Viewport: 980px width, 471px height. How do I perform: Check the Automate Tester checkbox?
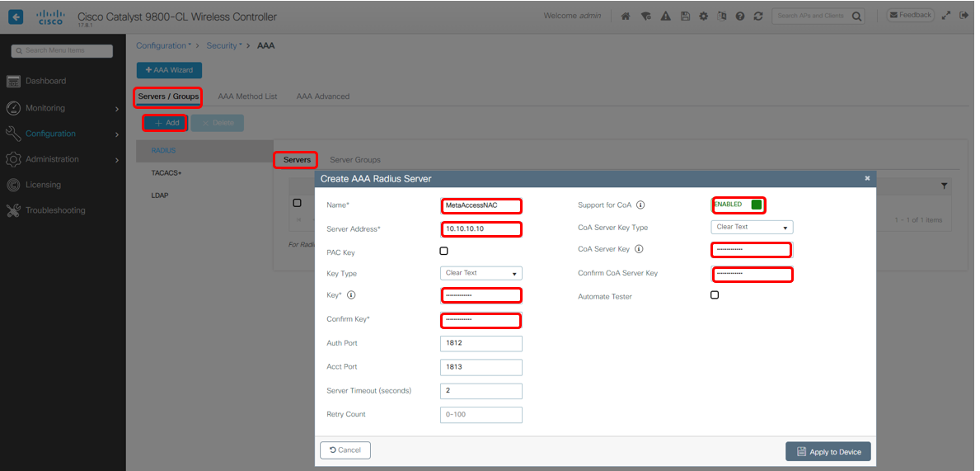715,294
